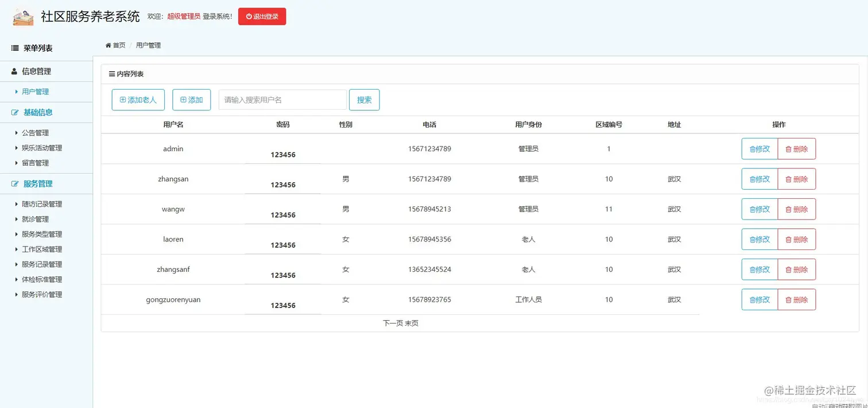Click the 用户管理 breadcrumb

(x=148, y=45)
